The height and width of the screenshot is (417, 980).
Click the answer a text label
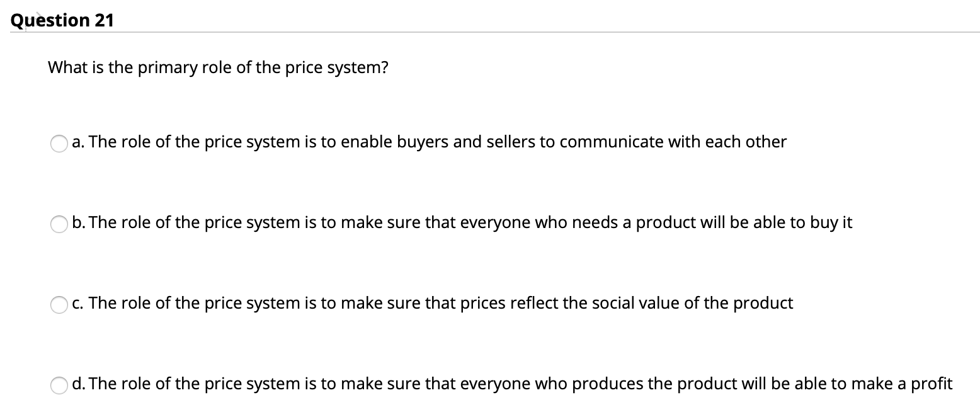click(428, 142)
